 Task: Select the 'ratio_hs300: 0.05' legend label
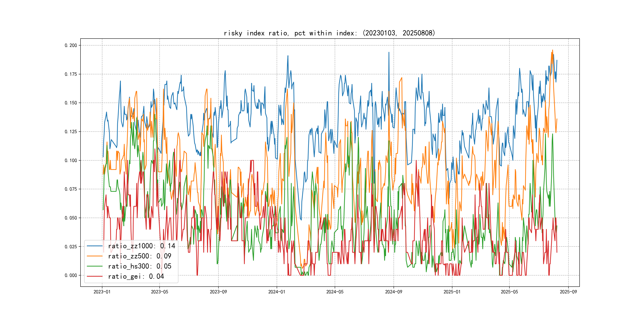coord(140,266)
